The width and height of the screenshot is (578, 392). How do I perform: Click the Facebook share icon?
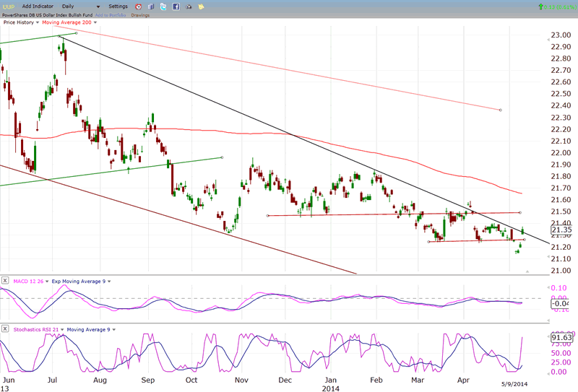click(x=176, y=6)
